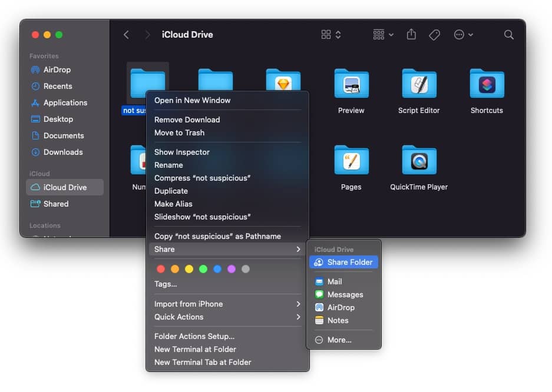Viewport: 552px width, 392px height.
Task: Open the icon view switcher dropdown
Action: click(331, 35)
